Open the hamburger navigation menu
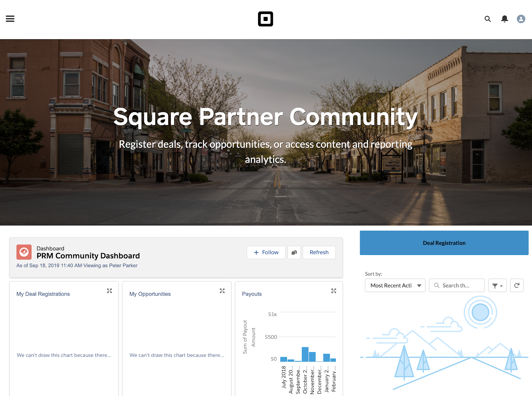The width and height of the screenshot is (532, 396). 10,19
